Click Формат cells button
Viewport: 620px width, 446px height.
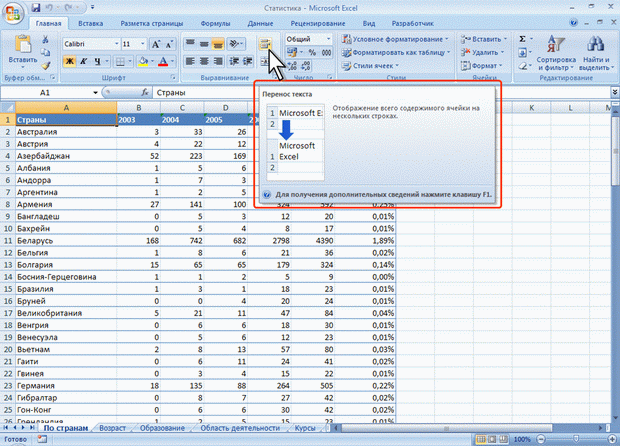tap(481, 66)
